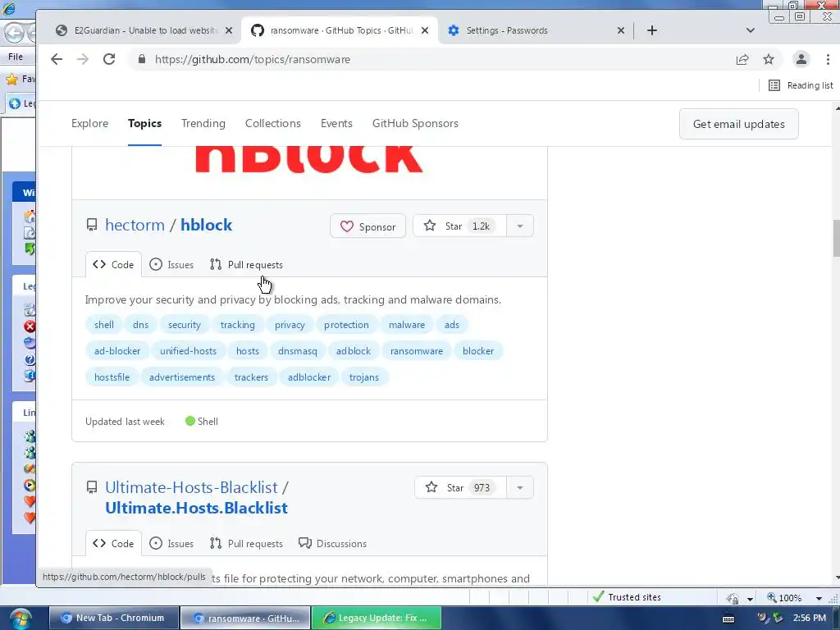Viewport: 840px width, 630px height.
Task: Open the share page icon in address bar
Action: tap(742, 59)
